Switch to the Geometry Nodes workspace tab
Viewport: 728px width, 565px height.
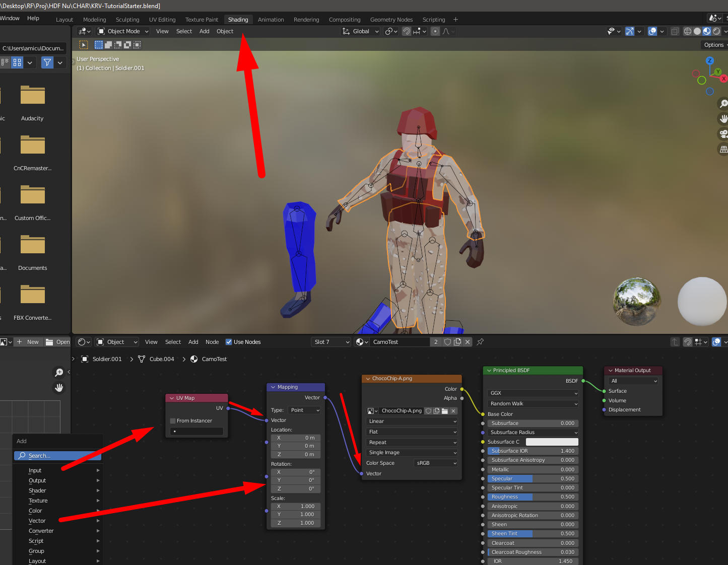[391, 20]
